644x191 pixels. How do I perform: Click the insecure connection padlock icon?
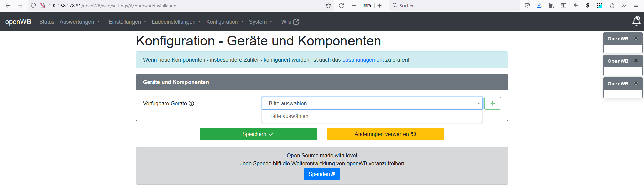(x=43, y=6)
